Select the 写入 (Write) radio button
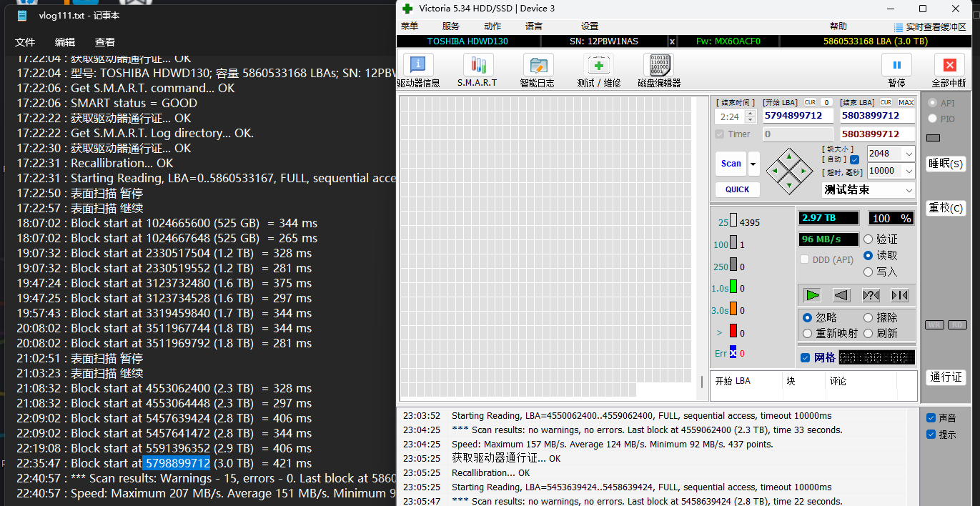 (868, 272)
